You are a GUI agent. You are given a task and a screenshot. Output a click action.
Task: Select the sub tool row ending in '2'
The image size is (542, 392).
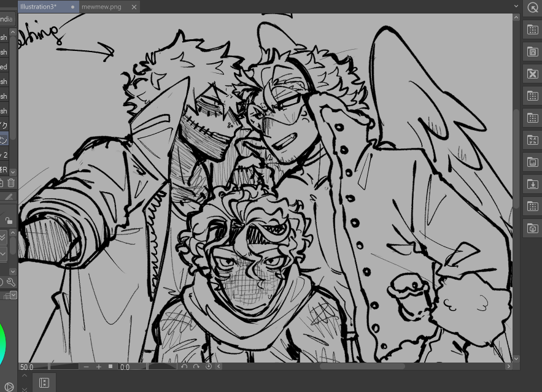point(4,155)
